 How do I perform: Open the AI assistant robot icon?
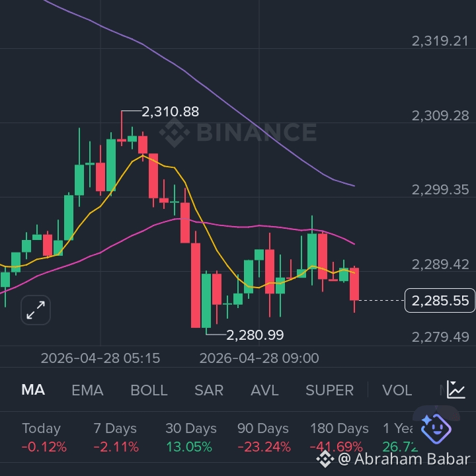pos(436,428)
